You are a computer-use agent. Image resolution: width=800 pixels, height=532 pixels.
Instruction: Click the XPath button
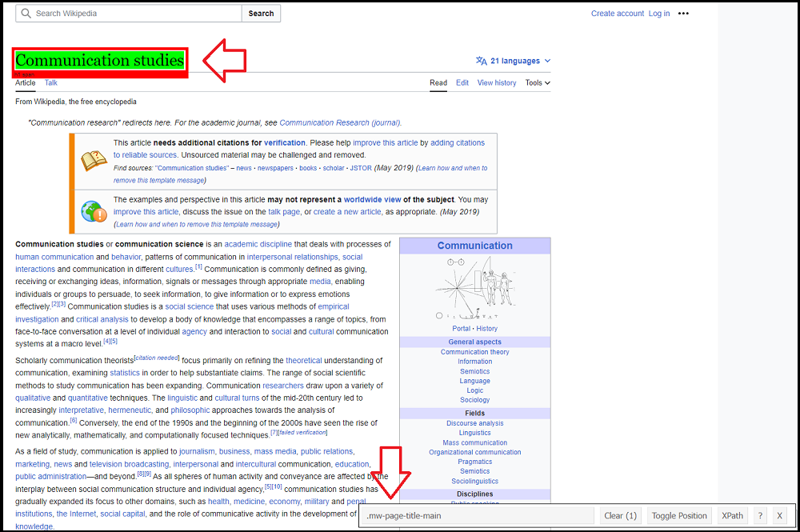click(732, 516)
